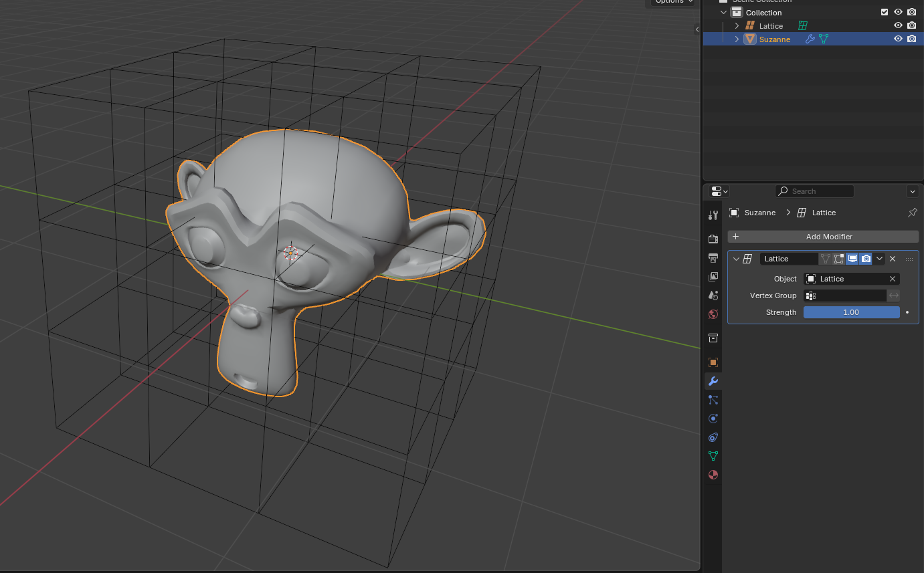Image resolution: width=924 pixels, height=573 pixels.
Task: Click the Lattice object icon in outliner
Action: [750, 26]
